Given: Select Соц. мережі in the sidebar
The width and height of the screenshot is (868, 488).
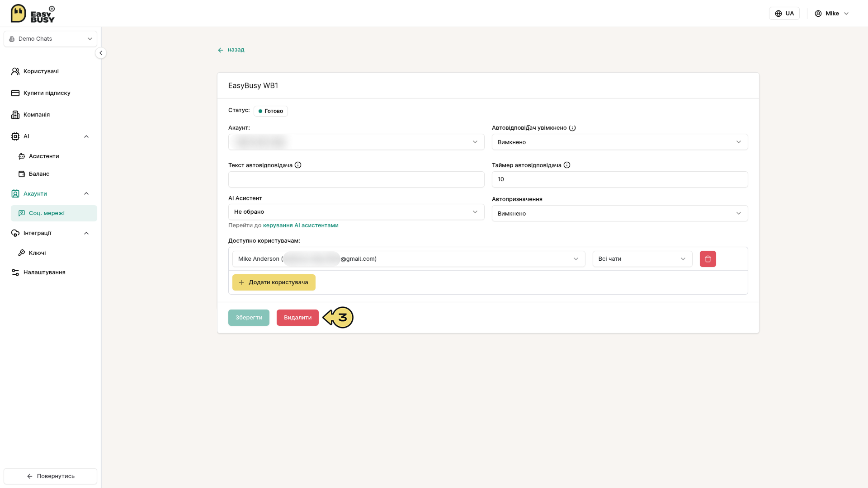Looking at the screenshot, I should pyautogui.click(x=54, y=213).
